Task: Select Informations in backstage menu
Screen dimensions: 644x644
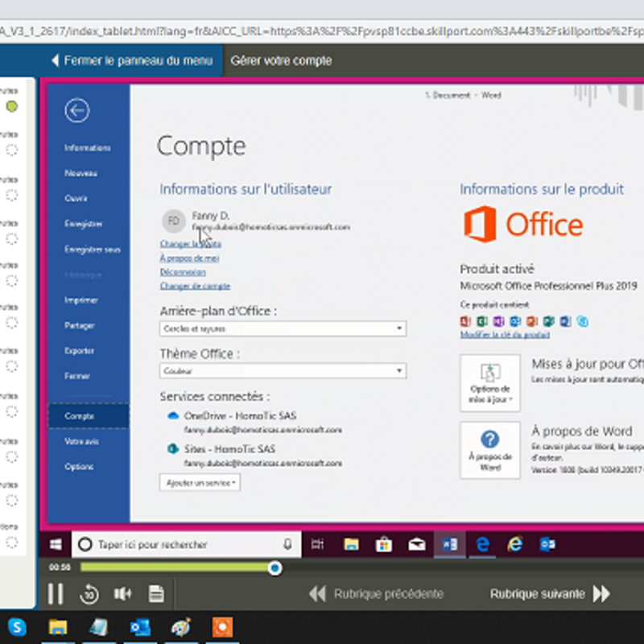Action: (x=89, y=148)
